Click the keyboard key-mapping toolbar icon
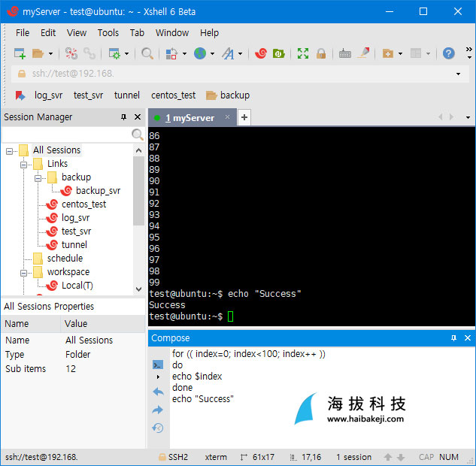 click(345, 53)
